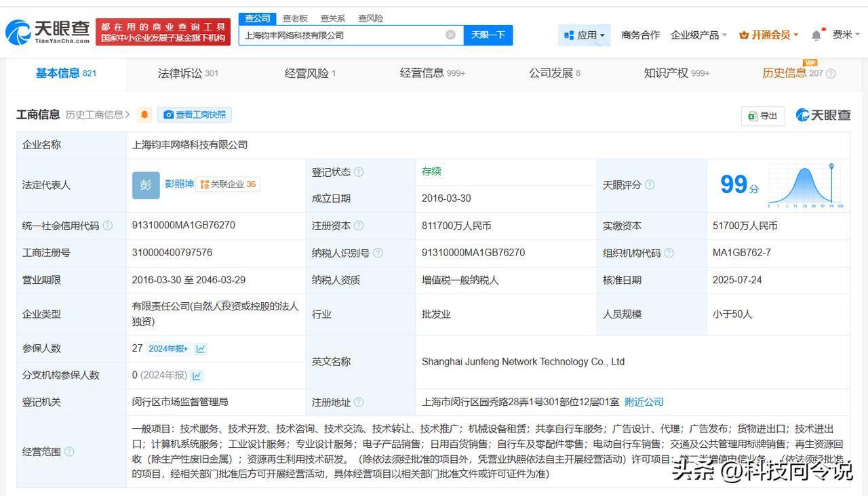Click the help icon beside 天眼评分
This screenshot has width=868, height=496.
pos(650,185)
